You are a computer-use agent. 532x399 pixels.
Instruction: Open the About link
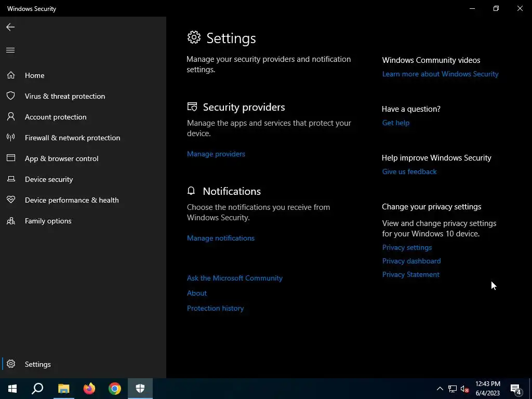[x=197, y=293]
